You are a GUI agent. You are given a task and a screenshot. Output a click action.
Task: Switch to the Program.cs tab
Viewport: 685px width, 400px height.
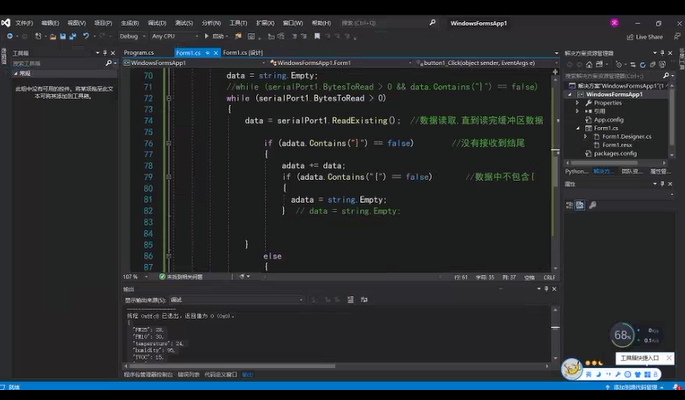tap(139, 53)
